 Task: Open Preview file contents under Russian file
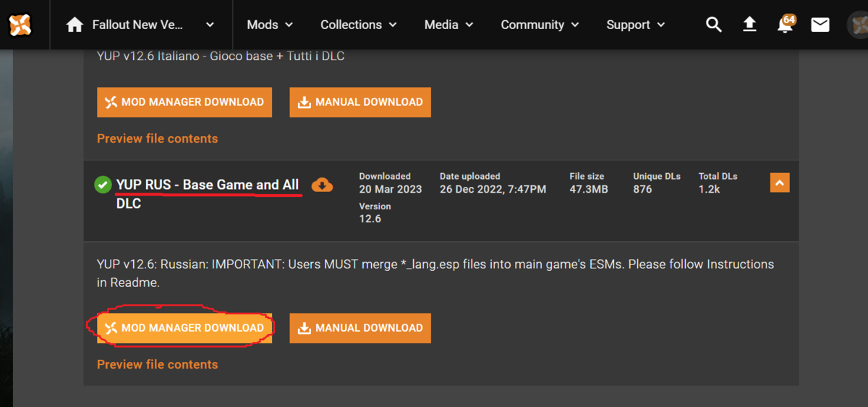[157, 364]
